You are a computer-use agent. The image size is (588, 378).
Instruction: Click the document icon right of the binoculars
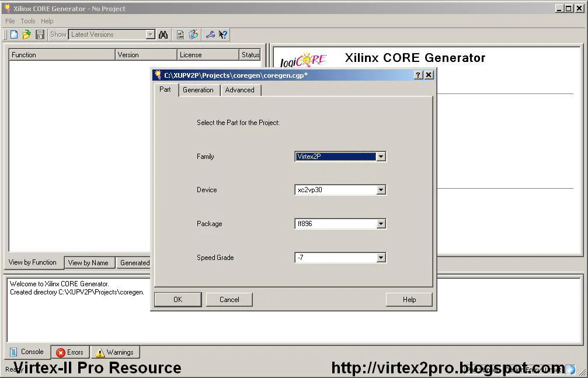180,35
